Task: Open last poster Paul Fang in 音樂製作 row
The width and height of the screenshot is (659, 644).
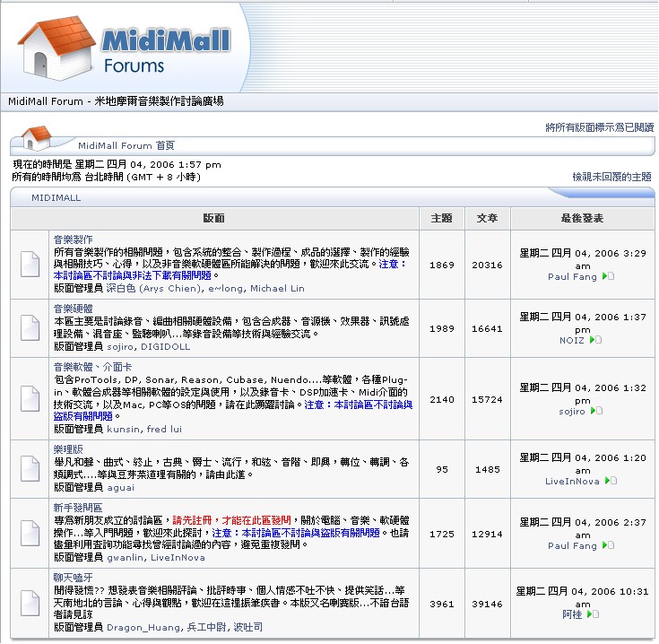Action: pyautogui.click(x=572, y=276)
